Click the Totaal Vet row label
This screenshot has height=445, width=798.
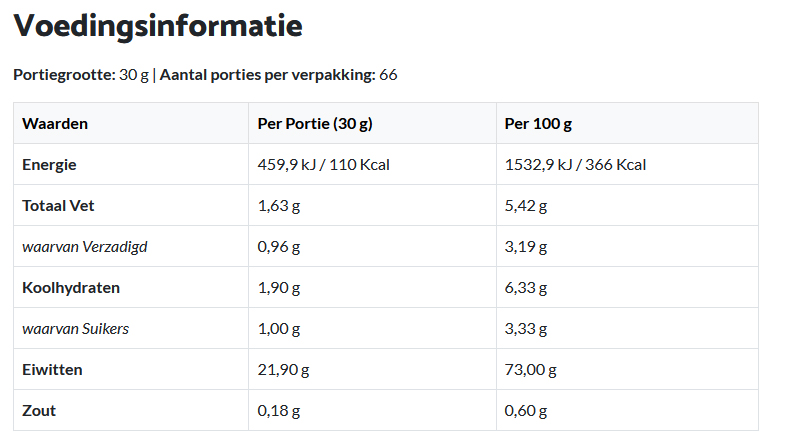click(59, 206)
